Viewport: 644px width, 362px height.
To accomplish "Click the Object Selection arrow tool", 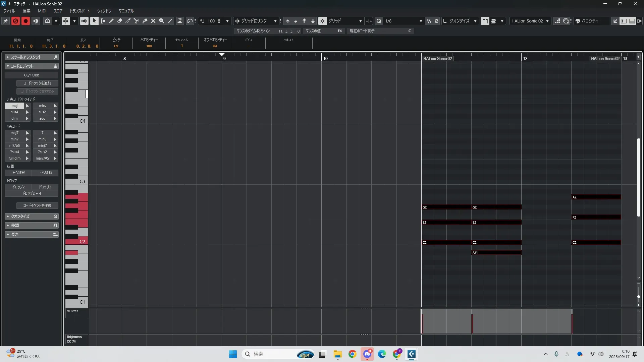I will pos(94,21).
